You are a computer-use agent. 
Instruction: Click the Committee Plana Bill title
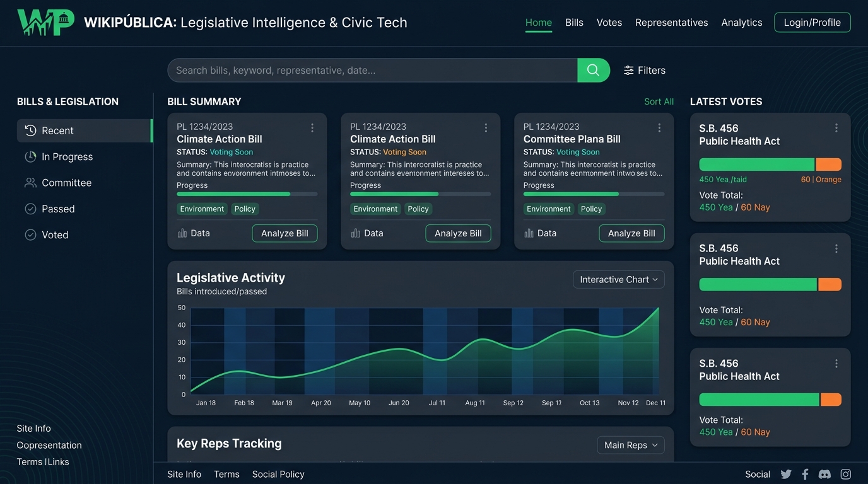pos(572,139)
